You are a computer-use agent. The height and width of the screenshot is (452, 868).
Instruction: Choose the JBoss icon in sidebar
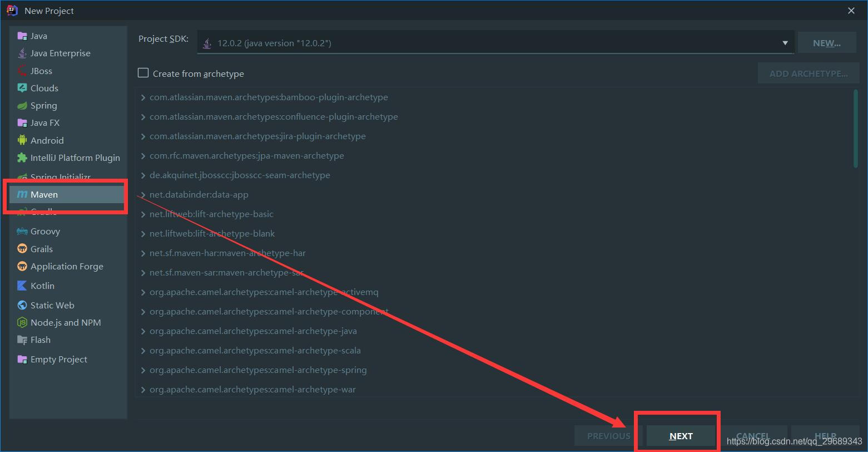pos(22,71)
